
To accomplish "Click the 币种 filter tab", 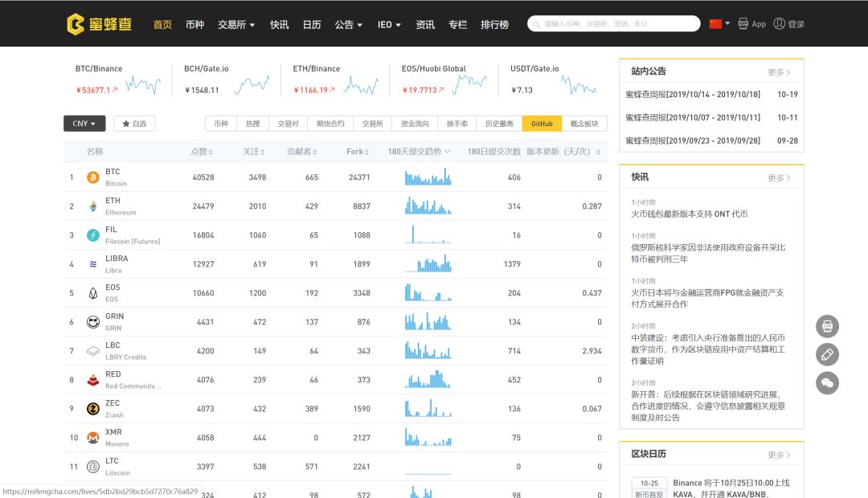I will [221, 124].
